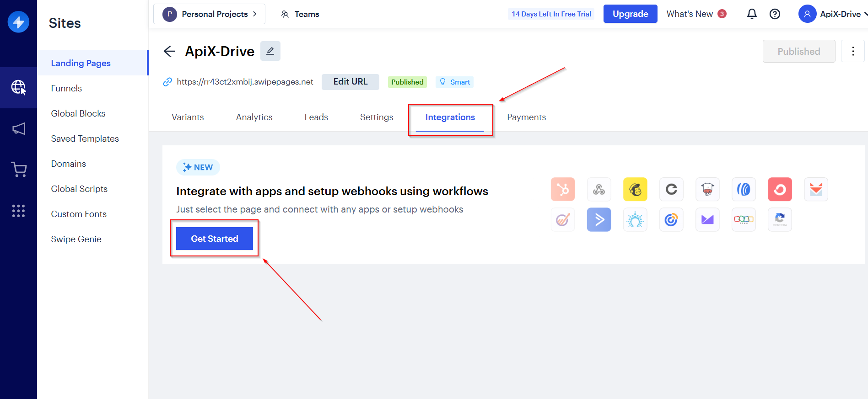Screen dimensions: 868x399
Task: Click the Smart badge with lightbulb
Action: click(x=455, y=82)
